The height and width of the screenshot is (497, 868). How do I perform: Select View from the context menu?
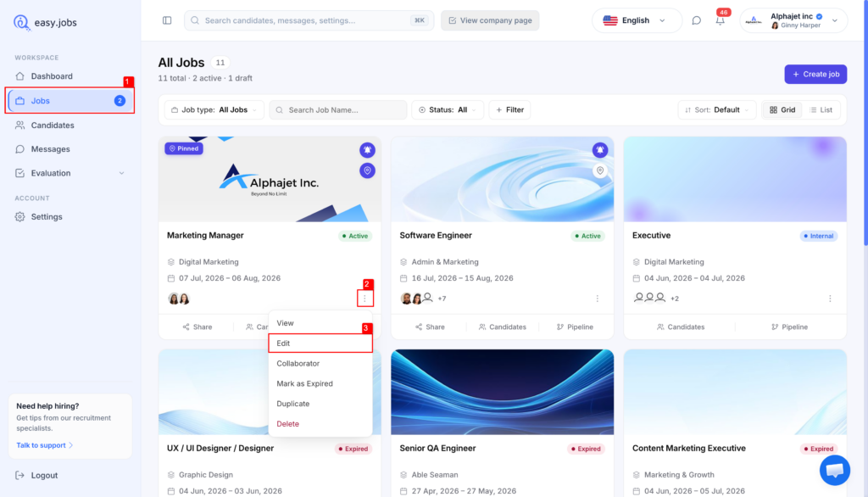click(320, 323)
